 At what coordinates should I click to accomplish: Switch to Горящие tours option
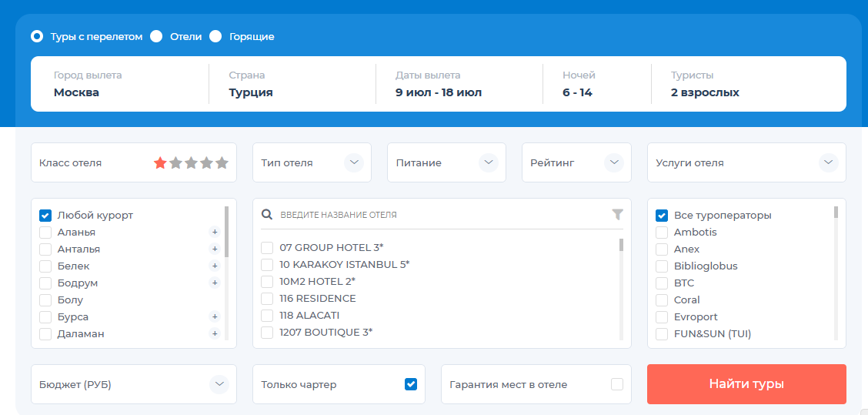pos(215,36)
